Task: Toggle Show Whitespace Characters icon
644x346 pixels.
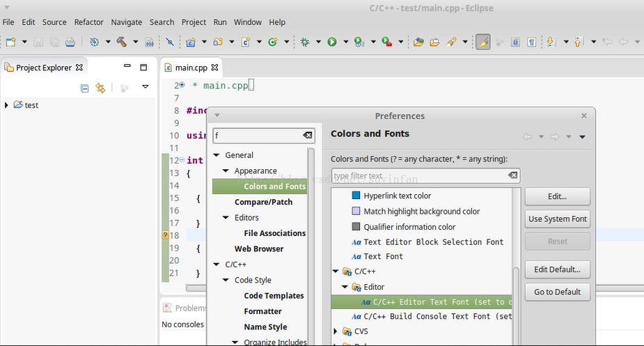Action: coord(531,42)
